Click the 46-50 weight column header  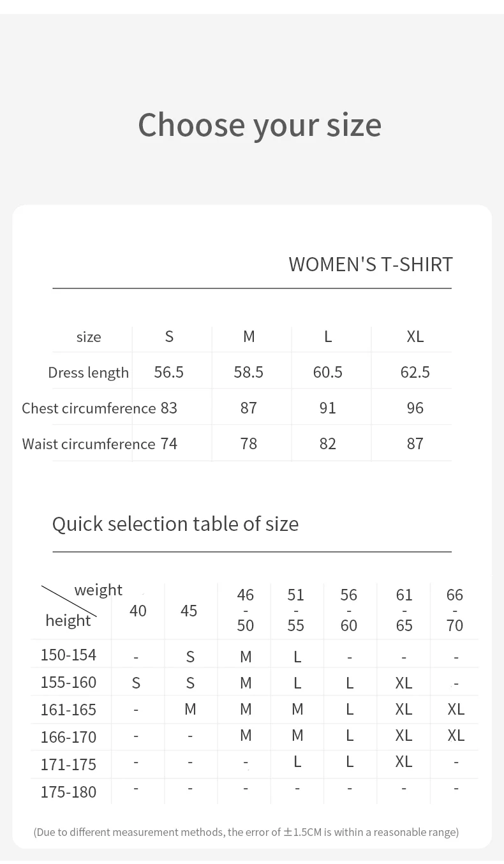246,610
